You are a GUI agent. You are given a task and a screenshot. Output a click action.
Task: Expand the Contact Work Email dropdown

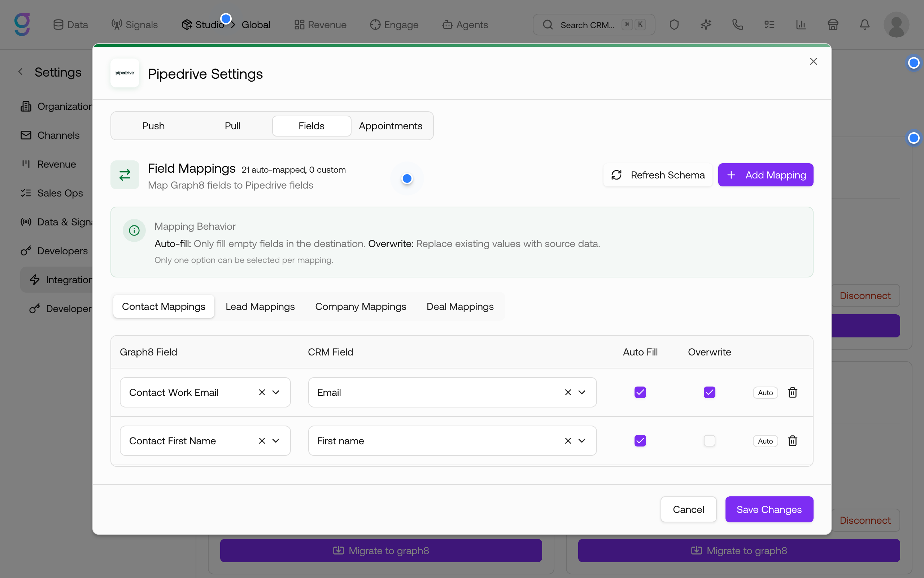[x=276, y=392]
